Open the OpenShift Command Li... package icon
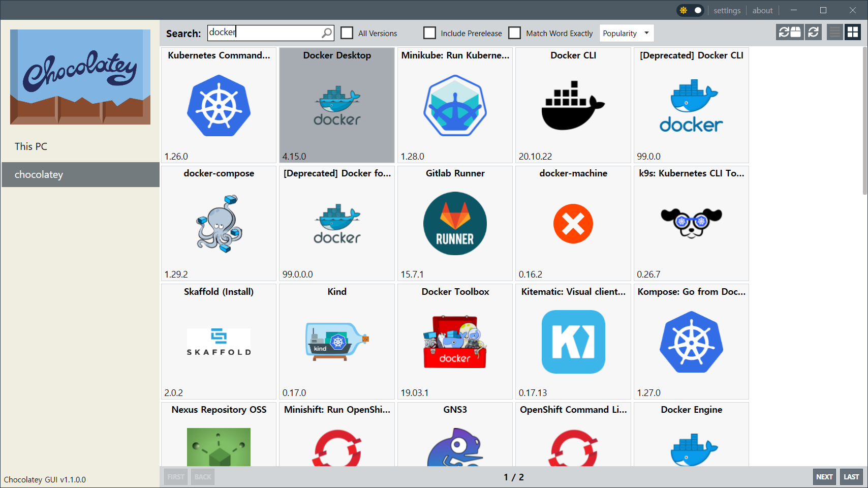 click(x=573, y=448)
